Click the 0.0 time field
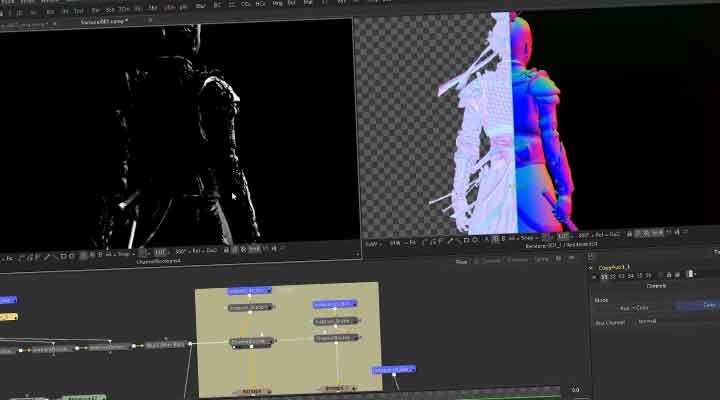The height and width of the screenshot is (400, 720). (575, 390)
